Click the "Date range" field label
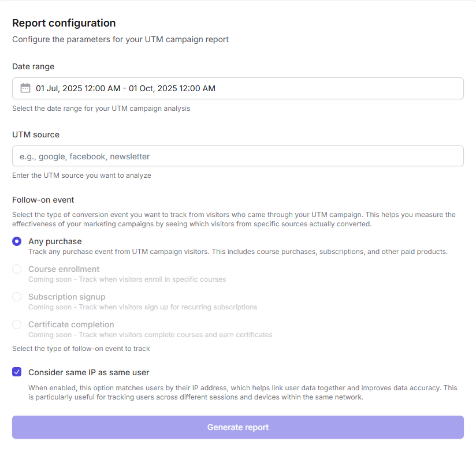476x452 pixels. [x=34, y=66]
